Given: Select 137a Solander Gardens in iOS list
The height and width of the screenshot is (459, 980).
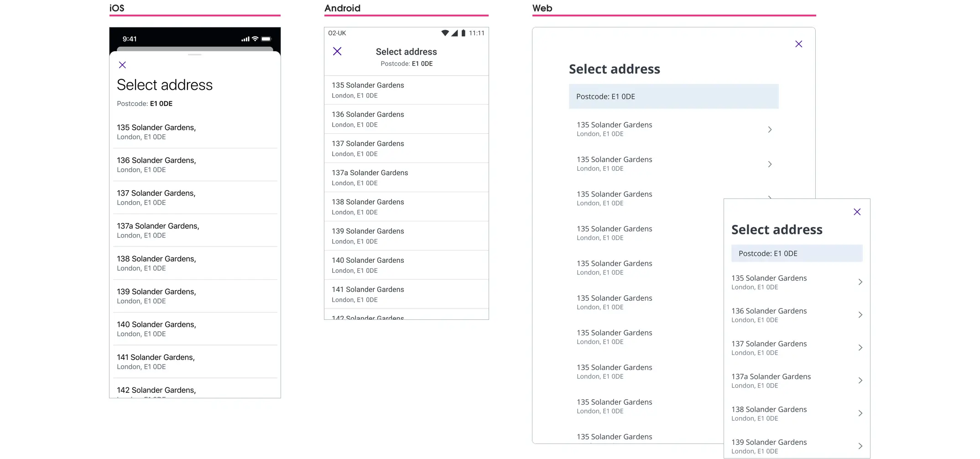Looking at the screenshot, I should tap(158, 230).
